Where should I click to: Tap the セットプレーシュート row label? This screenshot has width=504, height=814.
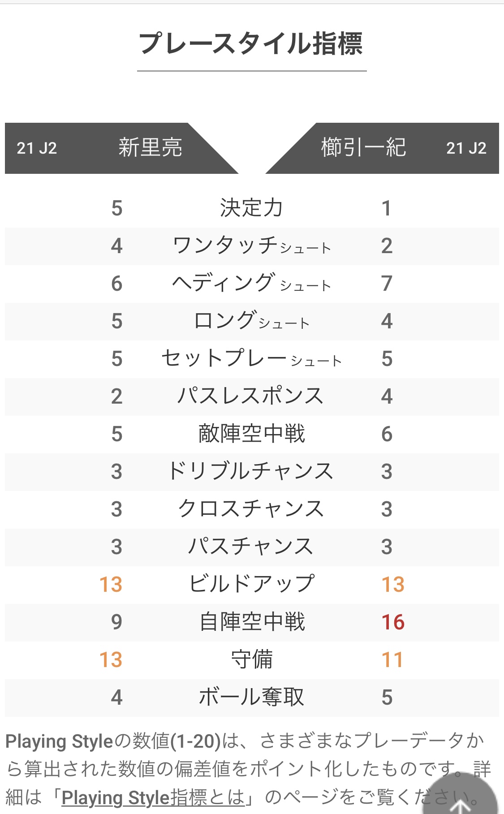[251, 359]
